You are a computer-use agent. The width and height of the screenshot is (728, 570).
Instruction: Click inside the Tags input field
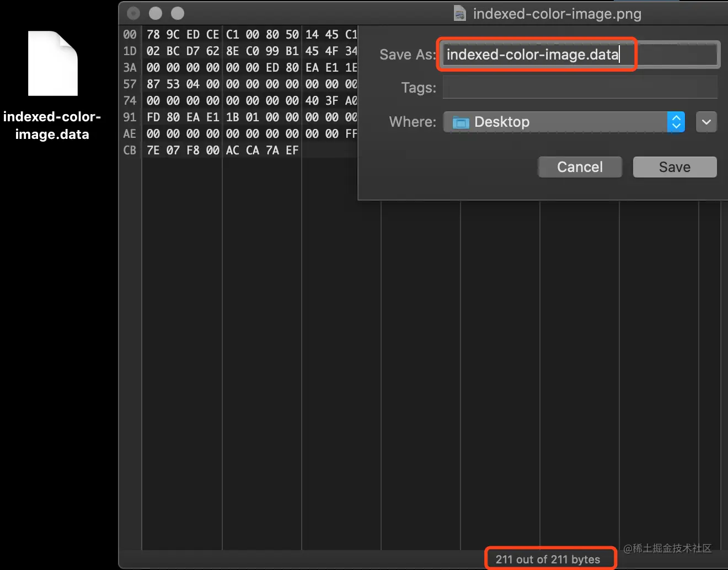[x=580, y=87]
